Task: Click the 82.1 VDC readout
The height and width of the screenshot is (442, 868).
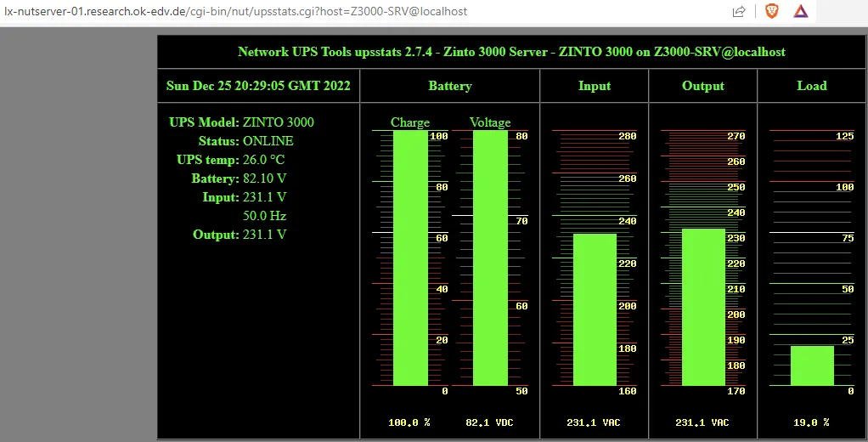Action: click(x=489, y=422)
